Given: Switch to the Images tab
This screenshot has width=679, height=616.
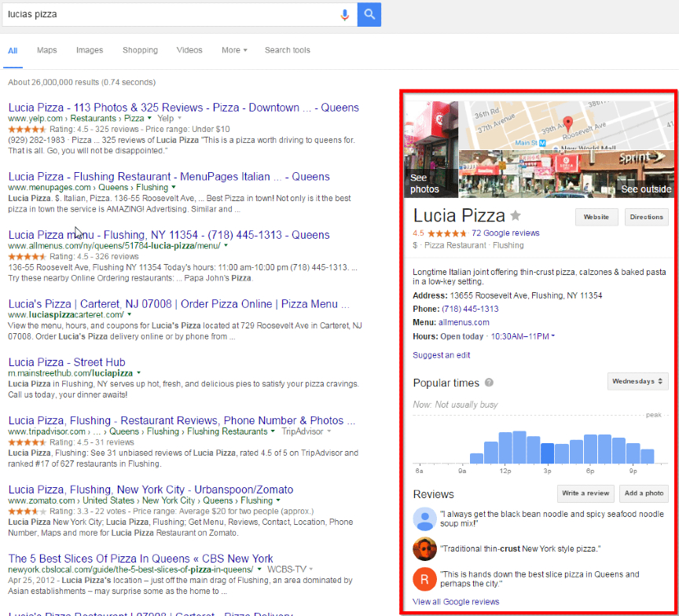Looking at the screenshot, I should 90,50.
